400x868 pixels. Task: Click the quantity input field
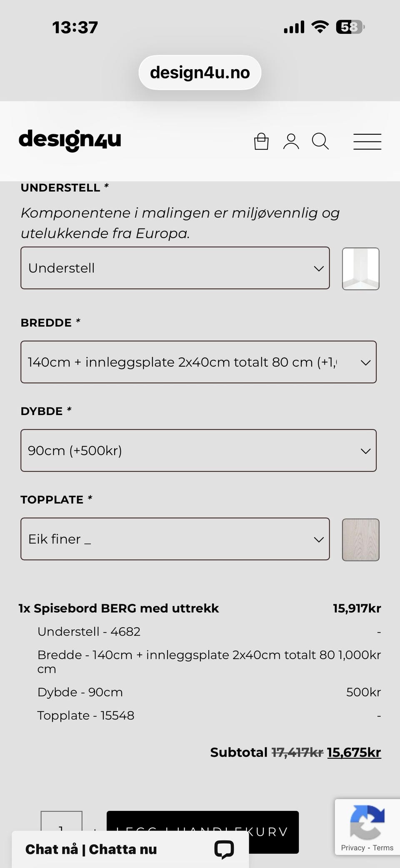pos(61,822)
